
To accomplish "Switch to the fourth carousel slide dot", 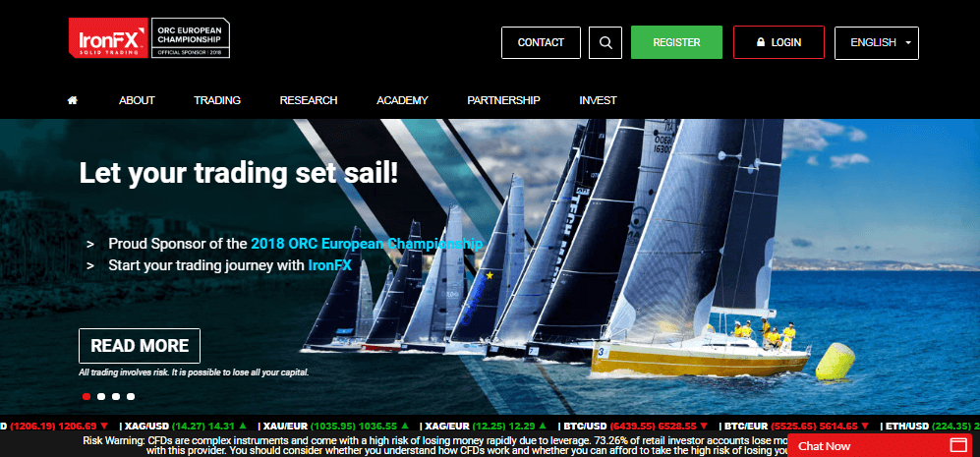I will click(131, 396).
